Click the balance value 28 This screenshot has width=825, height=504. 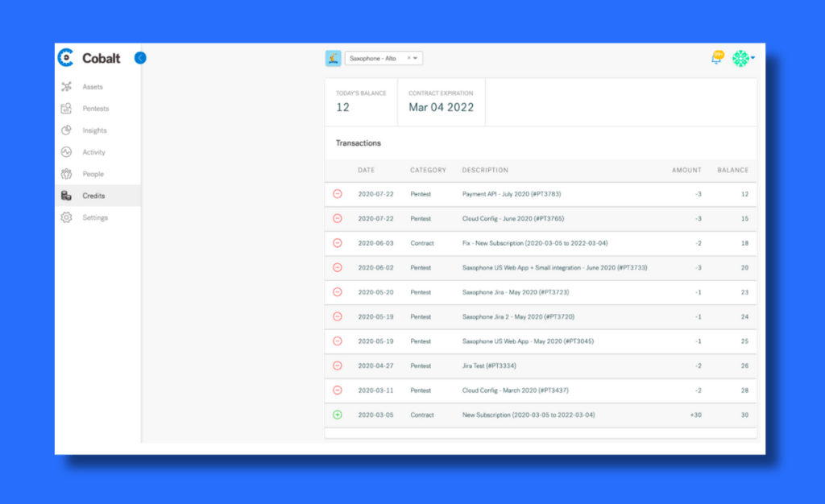(744, 390)
